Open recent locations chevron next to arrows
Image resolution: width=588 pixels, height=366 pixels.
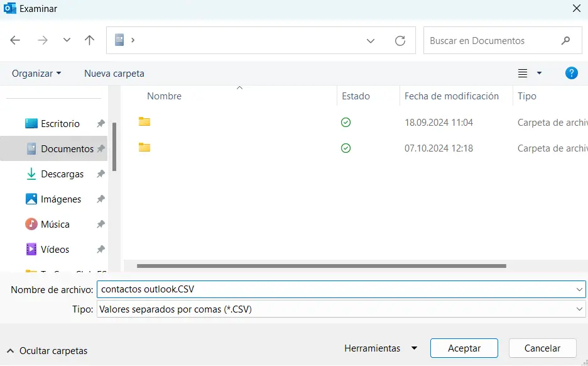[67, 40]
